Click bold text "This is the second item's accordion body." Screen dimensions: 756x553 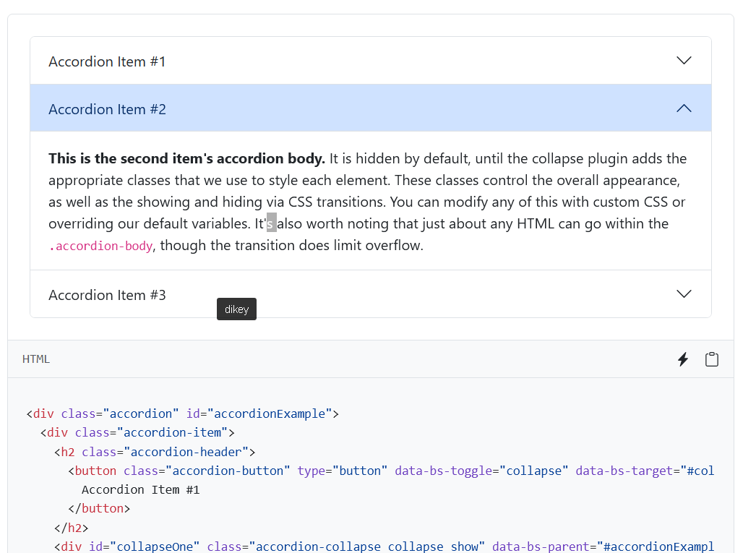pyautogui.click(x=186, y=158)
